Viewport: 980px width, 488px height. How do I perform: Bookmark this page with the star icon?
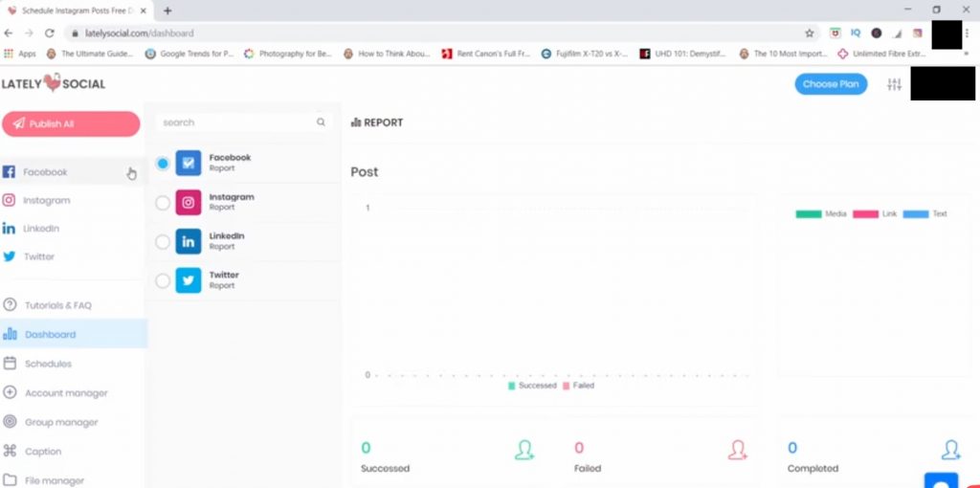click(x=810, y=33)
